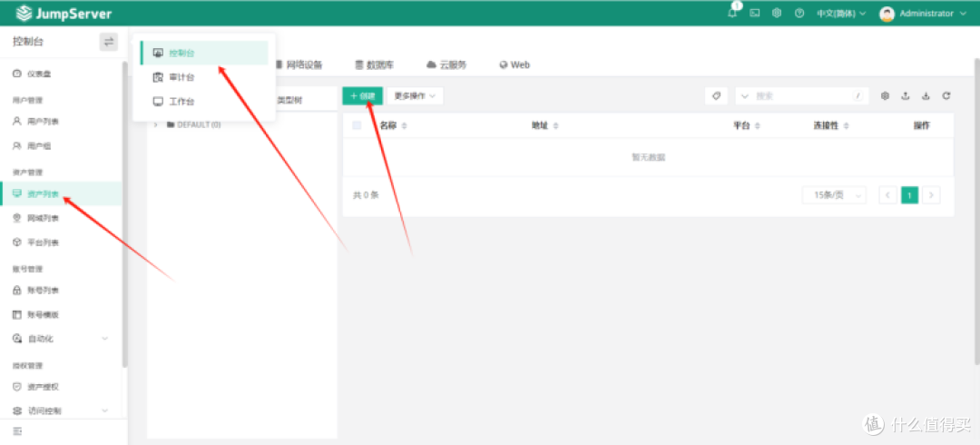Select 工作台 in the view popup
This screenshot has width=980, height=445.
[x=204, y=102]
